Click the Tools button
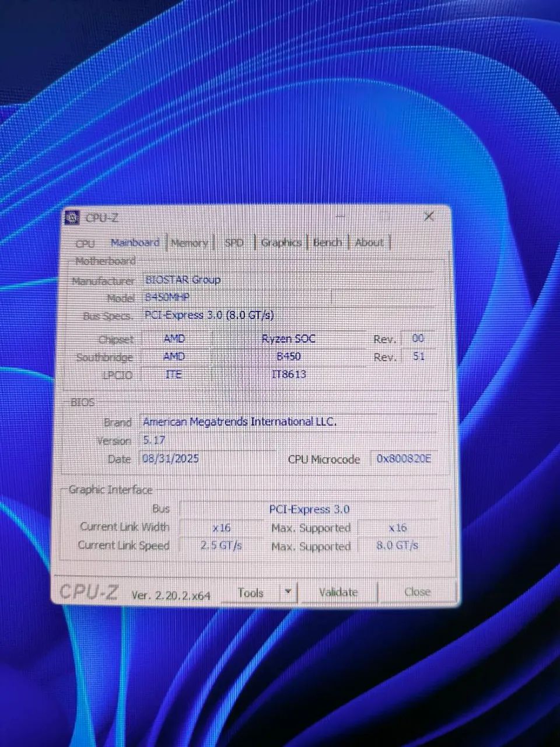 pyautogui.click(x=251, y=592)
